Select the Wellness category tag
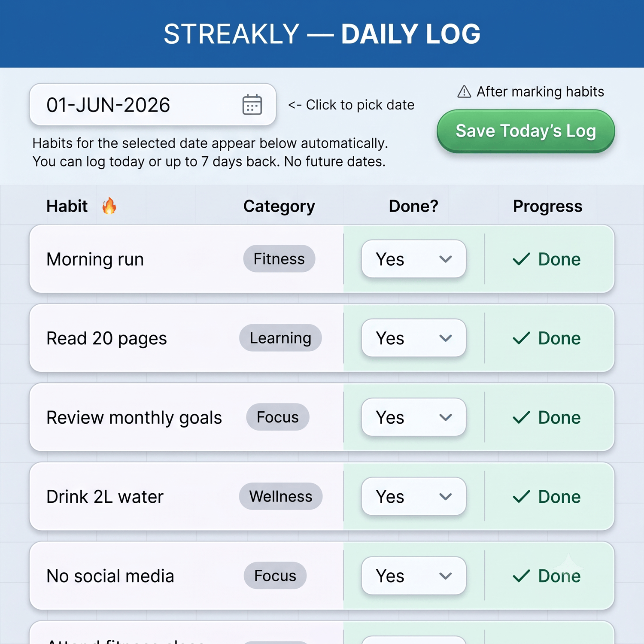 pos(281,496)
